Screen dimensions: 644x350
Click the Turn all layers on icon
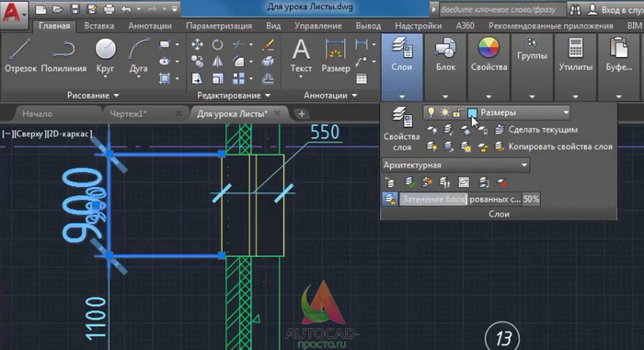pos(431,146)
